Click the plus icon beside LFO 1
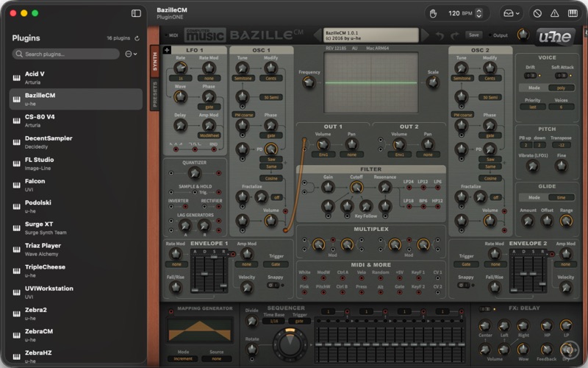 pos(167,50)
